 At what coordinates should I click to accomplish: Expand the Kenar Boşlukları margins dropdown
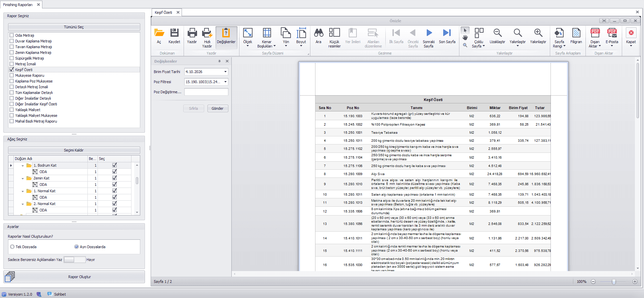click(x=274, y=46)
